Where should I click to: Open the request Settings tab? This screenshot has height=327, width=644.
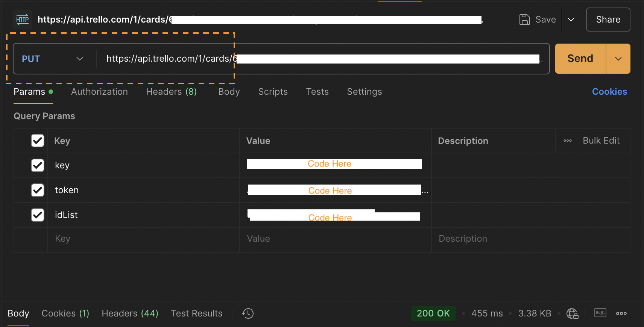[x=365, y=92]
